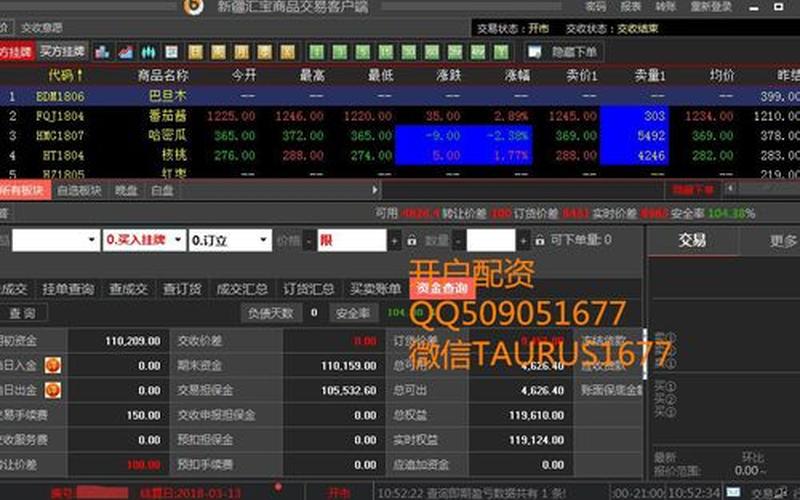
Task: Select the 自选板块 tab
Action: [x=79, y=190]
